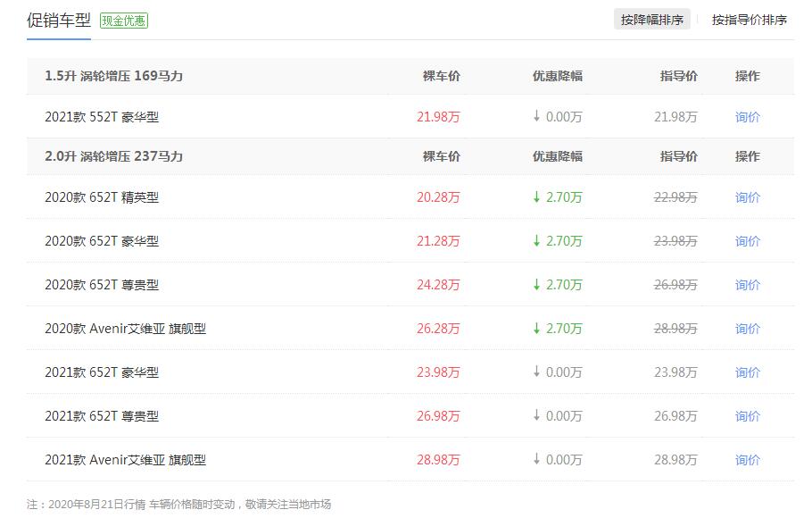Sort by 按降幅排序
The image size is (812, 518).
point(652,20)
